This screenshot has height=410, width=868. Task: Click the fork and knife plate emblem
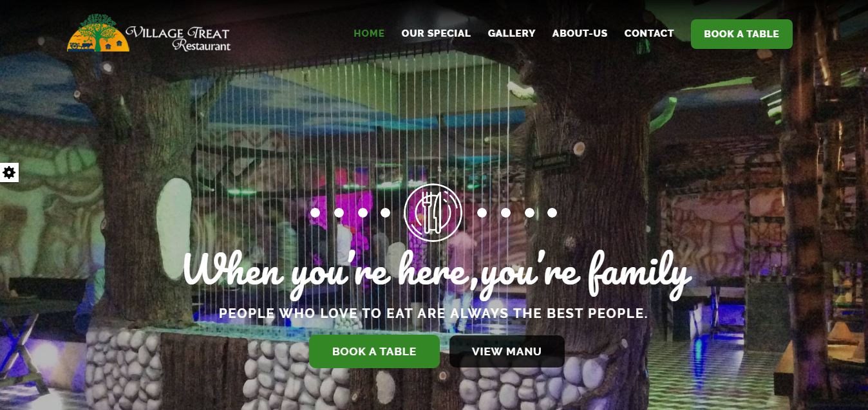433,212
